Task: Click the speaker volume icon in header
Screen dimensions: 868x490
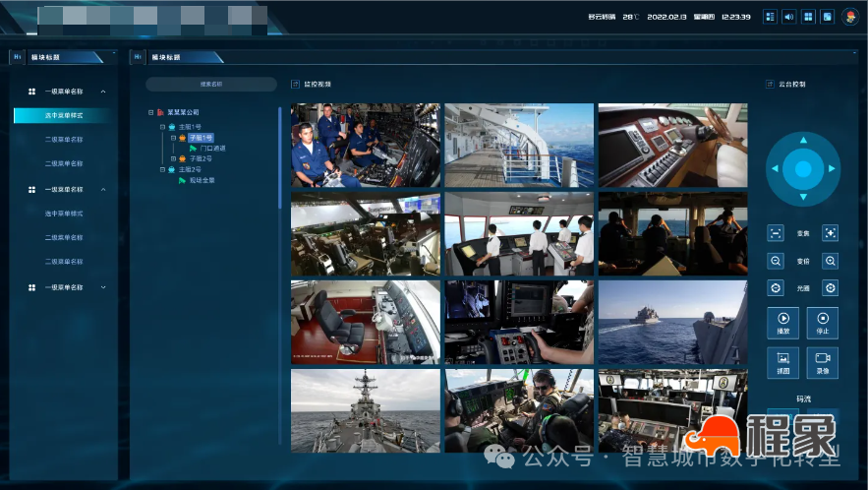Action: click(788, 17)
